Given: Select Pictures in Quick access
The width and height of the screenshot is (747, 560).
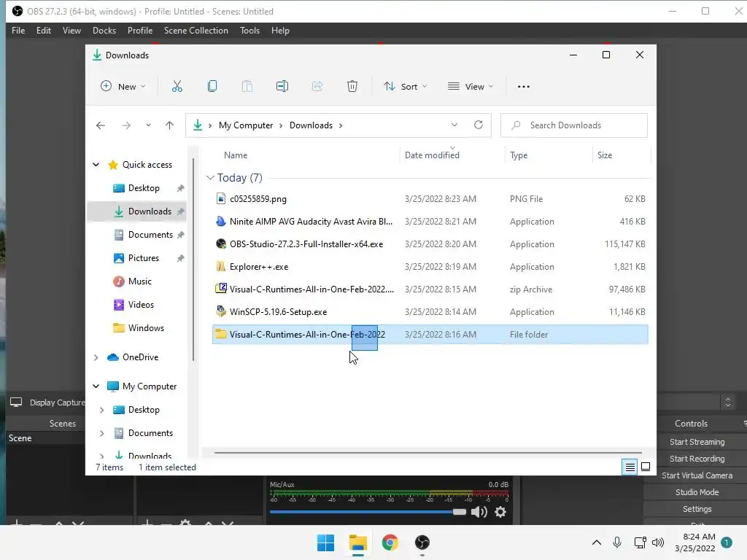Looking at the screenshot, I should coord(144,258).
